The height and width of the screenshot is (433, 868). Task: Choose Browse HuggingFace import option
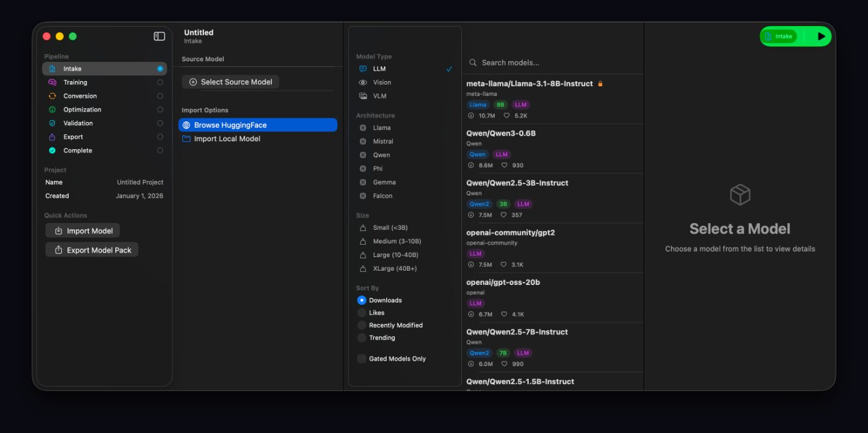258,125
